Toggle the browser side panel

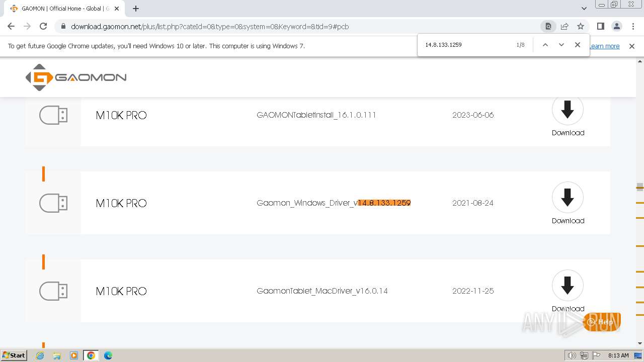pyautogui.click(x=600, y=26)
